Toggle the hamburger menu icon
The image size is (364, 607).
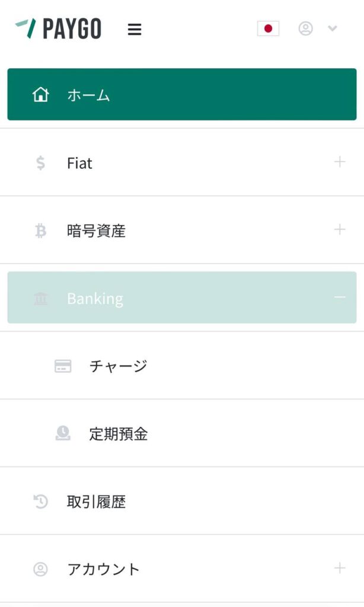pyautogui.click(x=135, y=29)
